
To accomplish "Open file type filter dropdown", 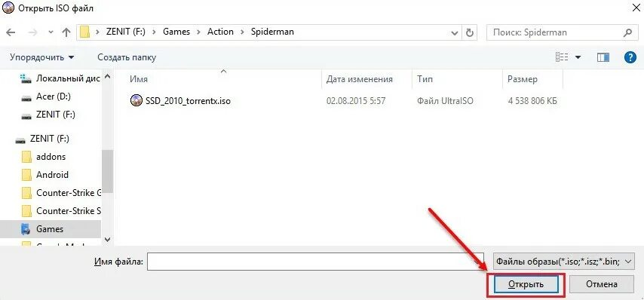I will (x=563, y=261).
